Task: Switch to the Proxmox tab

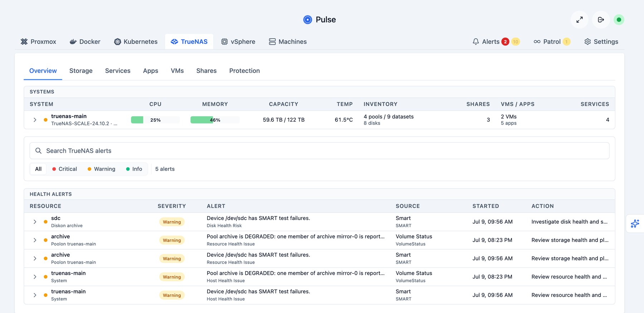Action: click(x=38, y=41)
